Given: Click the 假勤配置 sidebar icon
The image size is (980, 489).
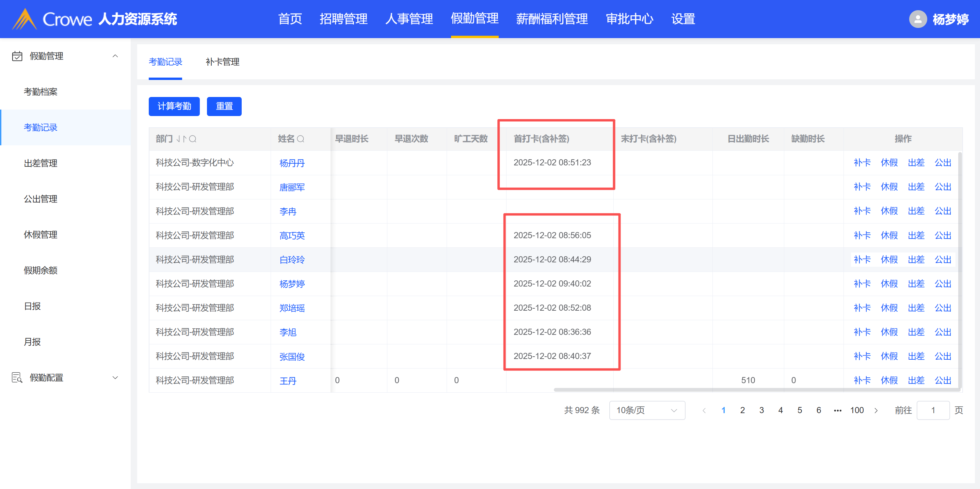Looking at the screenshot, I should [17, 378].
